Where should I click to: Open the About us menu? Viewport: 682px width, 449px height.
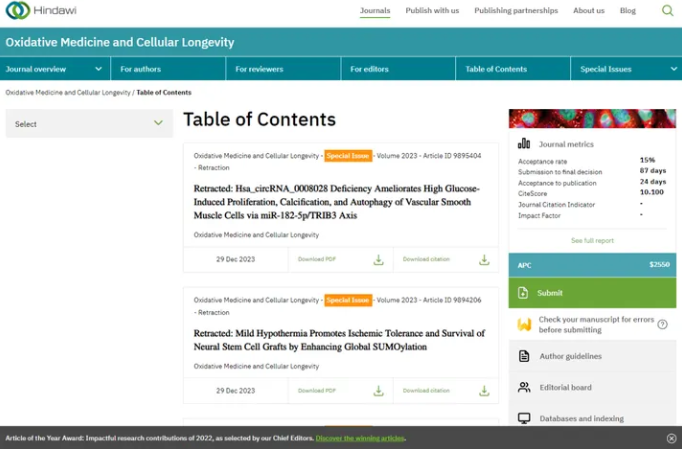click(588, 10)
